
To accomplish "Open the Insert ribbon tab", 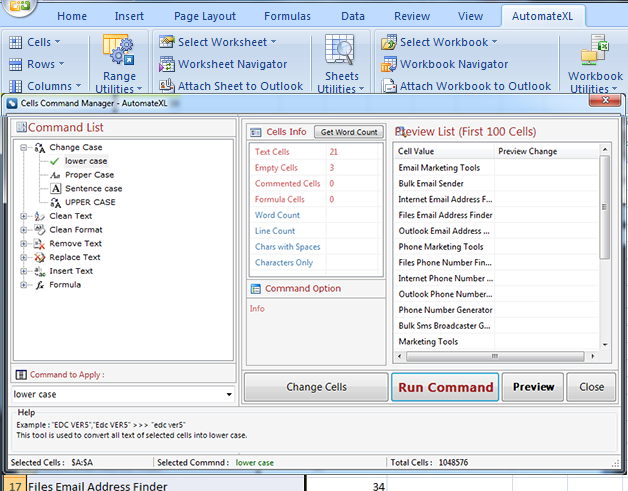I will [x=129, y=16].
